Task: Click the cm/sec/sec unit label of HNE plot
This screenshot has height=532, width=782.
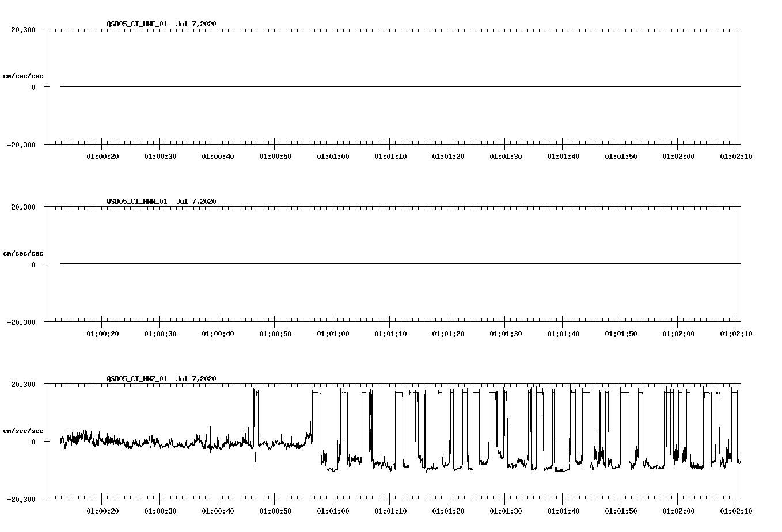Action: [x=23, y=76]
